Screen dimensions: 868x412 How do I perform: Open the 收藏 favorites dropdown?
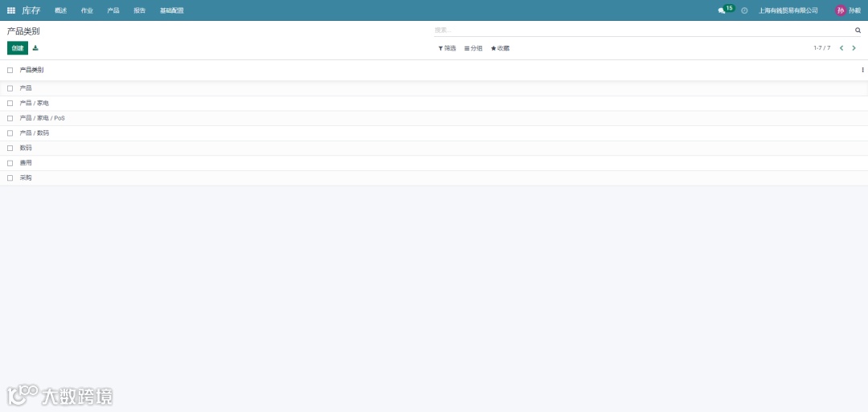(x=500, y=48)
